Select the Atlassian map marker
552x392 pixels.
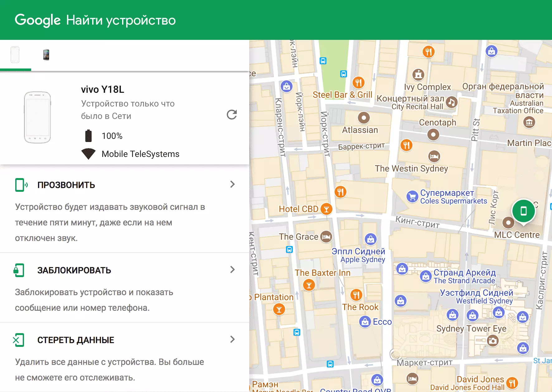(x=364, y=118)
